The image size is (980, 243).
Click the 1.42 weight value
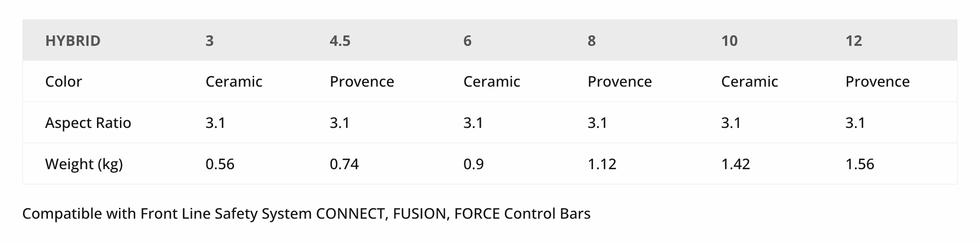pos(735,164)
